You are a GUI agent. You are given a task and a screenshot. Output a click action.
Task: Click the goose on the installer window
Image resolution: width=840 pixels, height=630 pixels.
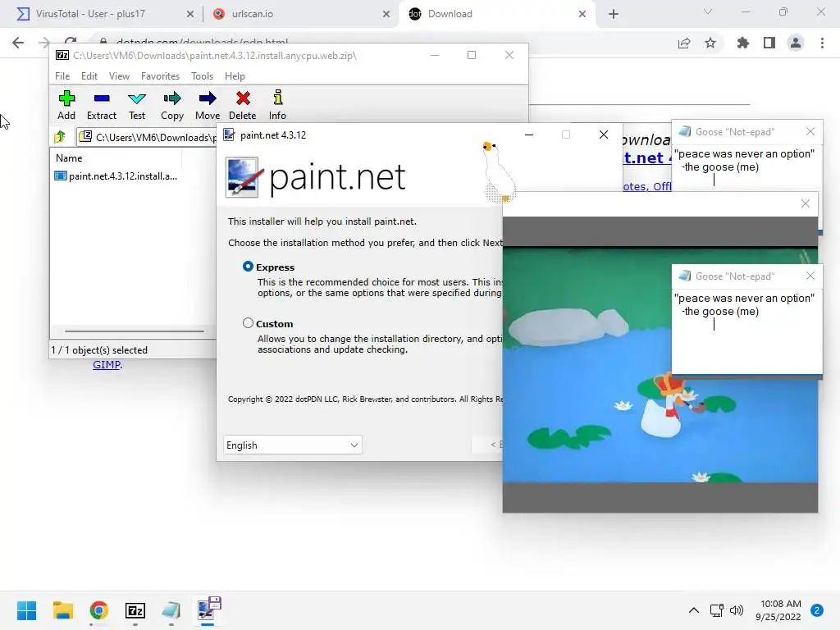pos(498,172)
